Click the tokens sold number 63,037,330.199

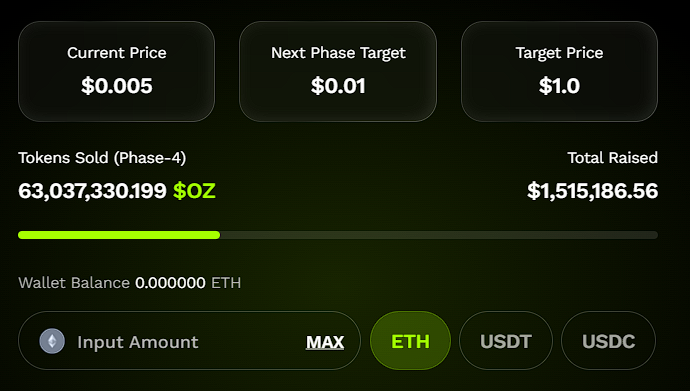92,191
